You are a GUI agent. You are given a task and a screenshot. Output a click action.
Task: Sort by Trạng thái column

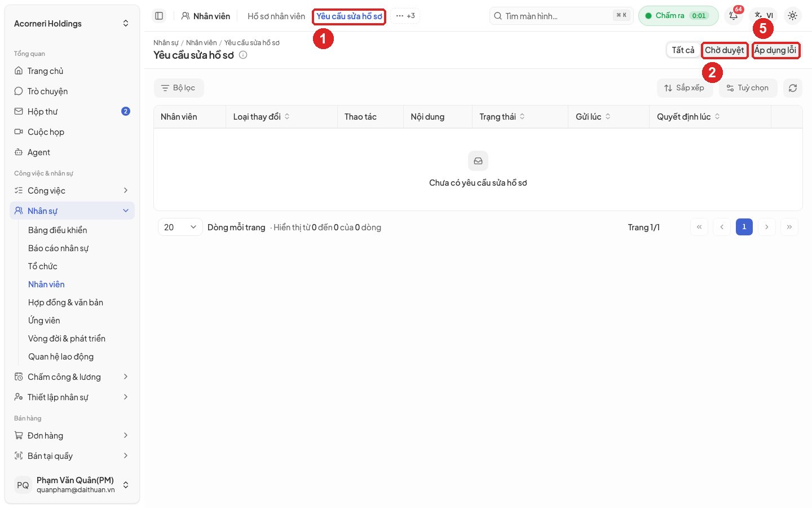tap(502, 117)
